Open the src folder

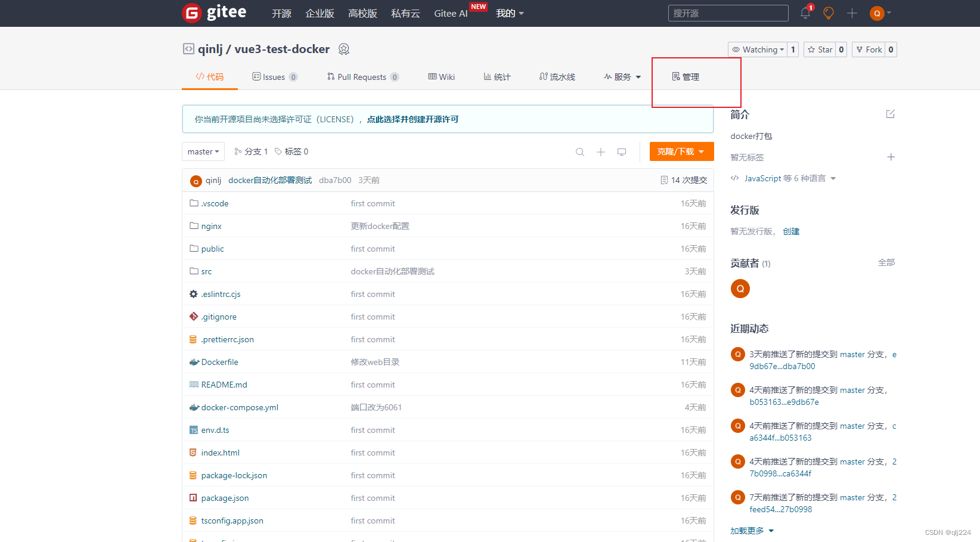[x=206, y=271]
